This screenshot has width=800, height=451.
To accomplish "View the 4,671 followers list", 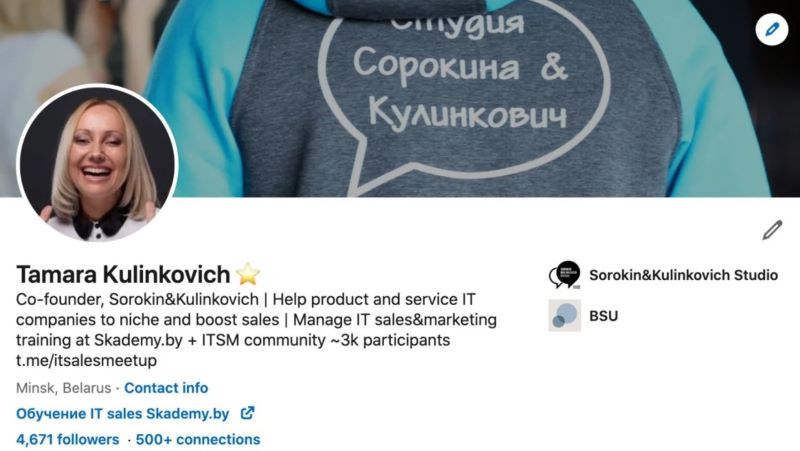I will (x=67, y=439).
